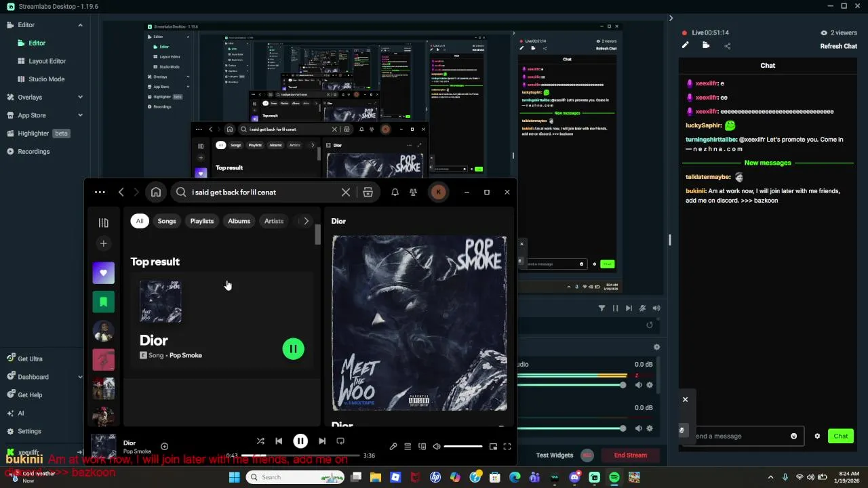Viewport: 868px width, 488px height.
Task: Create playlist with plus icon in Spotify
Action: point(103,243)
